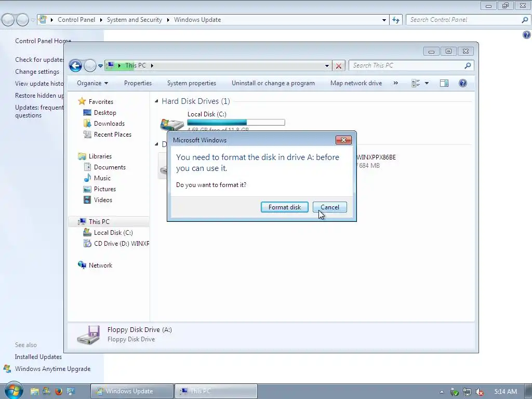The image size is (532, 399).
Task: Open the Start menu orb
Action: pos(14,391)
